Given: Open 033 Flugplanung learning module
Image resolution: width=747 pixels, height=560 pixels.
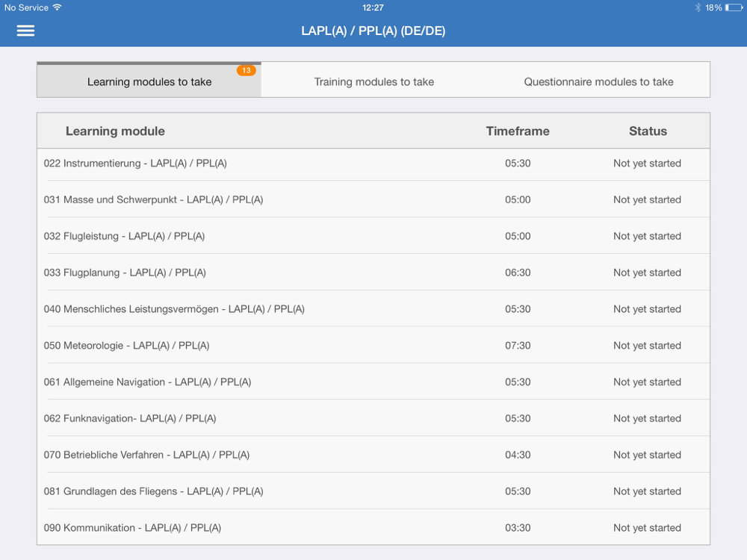Looking at the screenshot, I should tap(125, 273).
